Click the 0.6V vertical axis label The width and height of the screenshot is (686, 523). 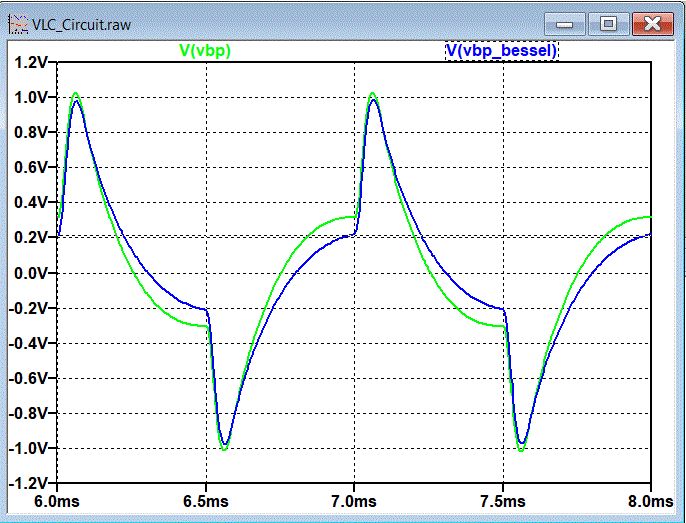(30, 168)
